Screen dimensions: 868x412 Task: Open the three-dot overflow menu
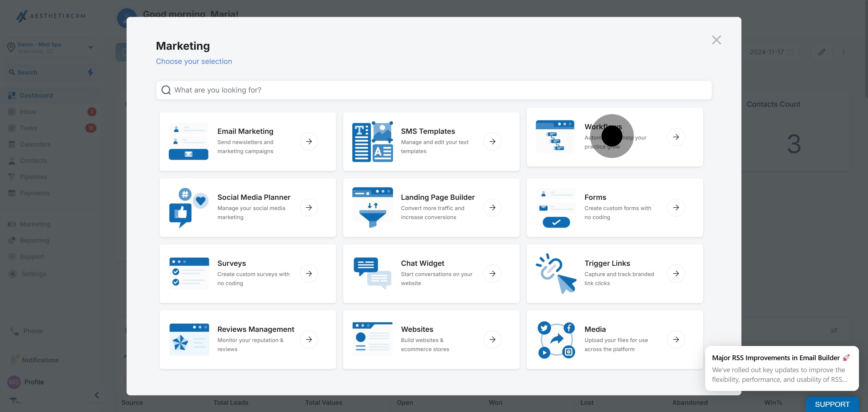pyautogui.click(x=844, y=52)
